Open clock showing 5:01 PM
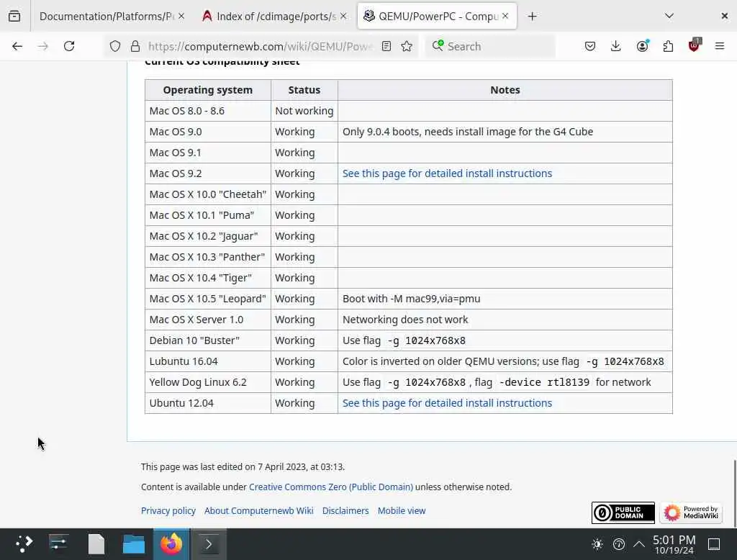Screen dimensions: 737x560 click(x=674, y=544)
